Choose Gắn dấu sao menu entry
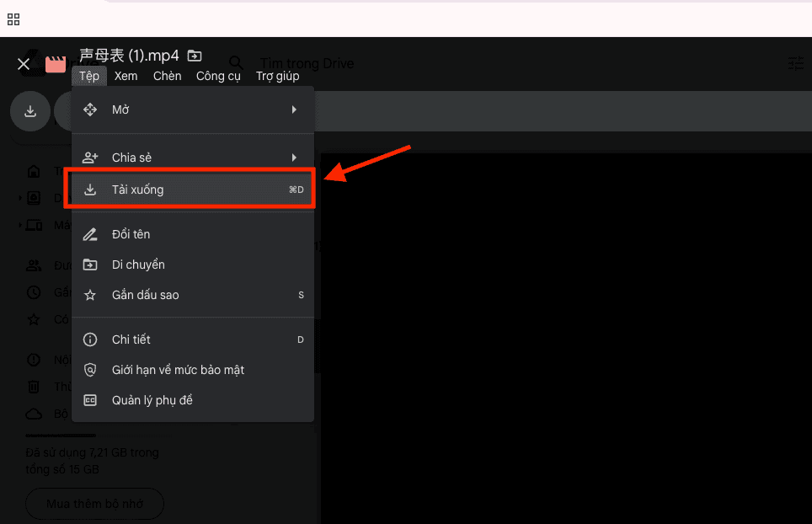 click(193, 295)
